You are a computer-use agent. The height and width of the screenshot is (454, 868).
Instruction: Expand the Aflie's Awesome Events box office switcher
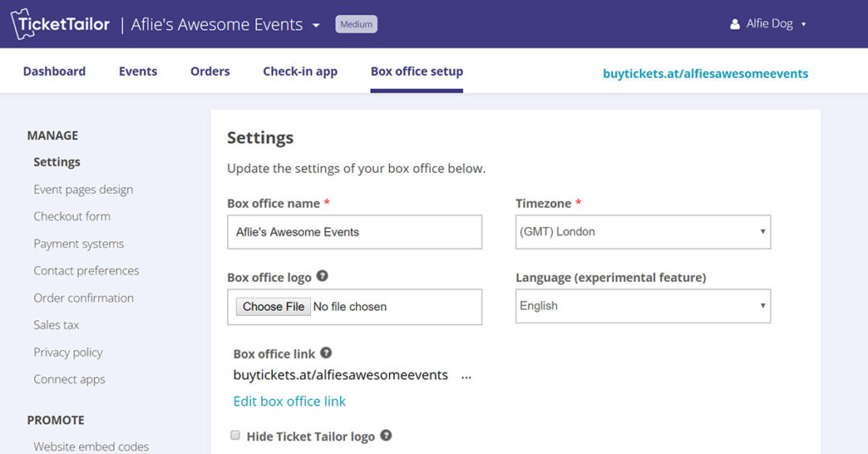tap(316, 25)
